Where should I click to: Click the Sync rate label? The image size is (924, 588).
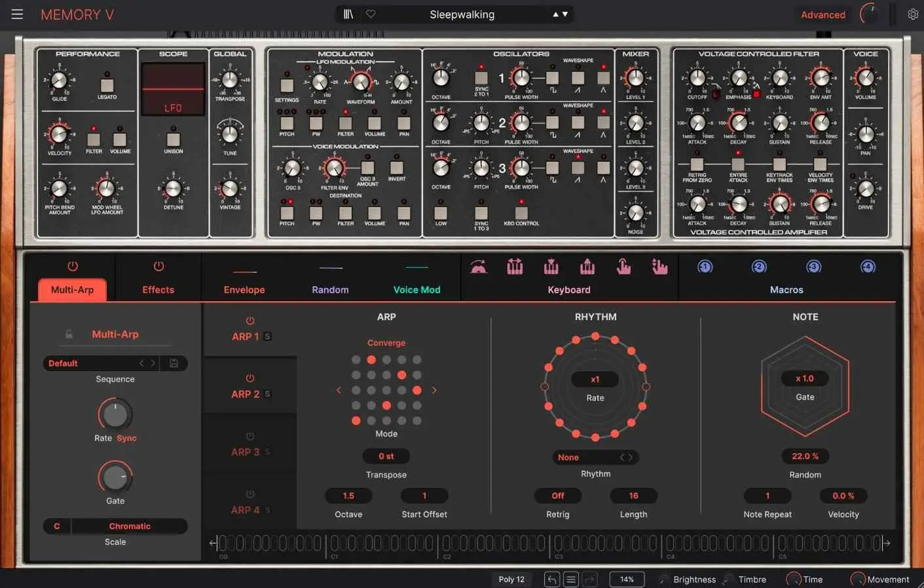pos(126,438)
